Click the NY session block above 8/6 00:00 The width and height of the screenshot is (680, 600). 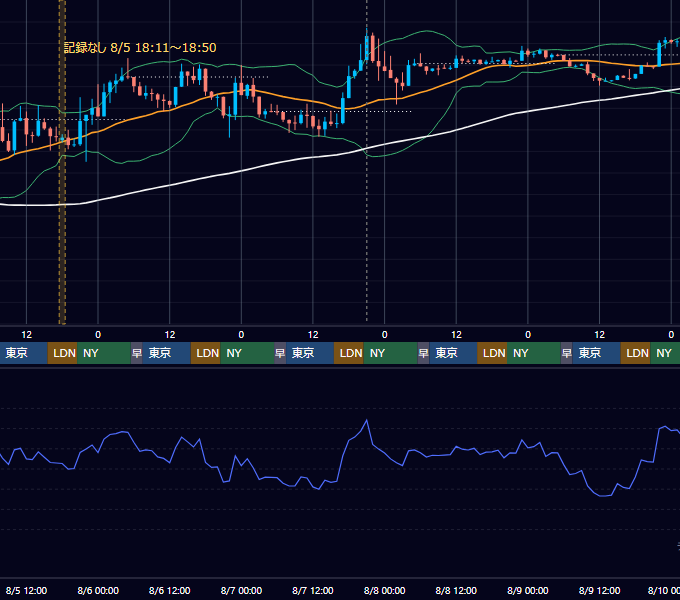[104, 353]
